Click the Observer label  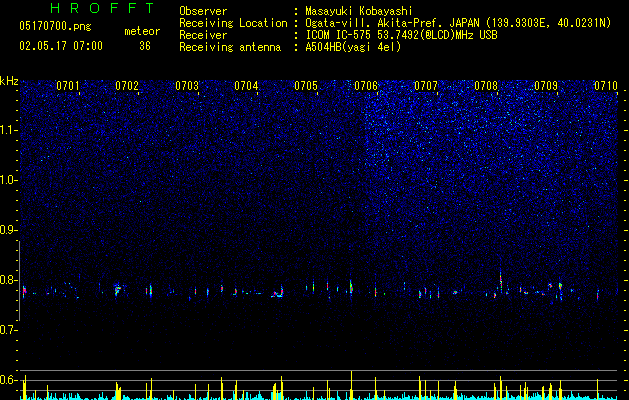tap(203, 11)
